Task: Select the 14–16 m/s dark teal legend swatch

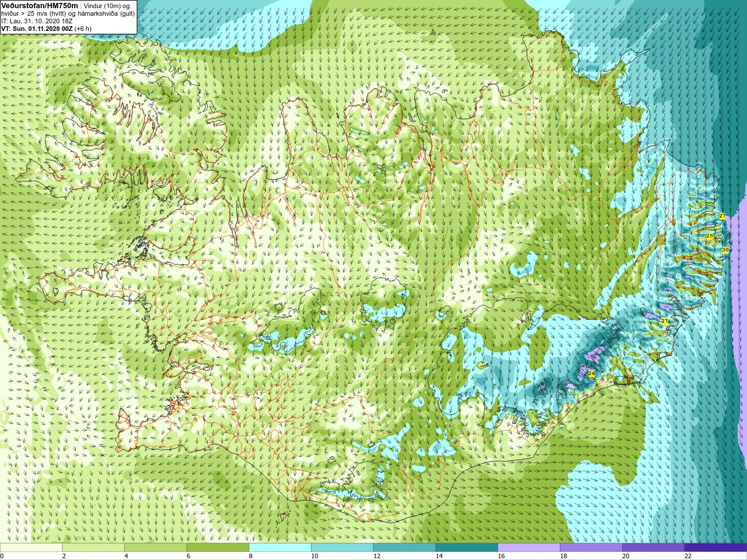Action: (467, 548)
